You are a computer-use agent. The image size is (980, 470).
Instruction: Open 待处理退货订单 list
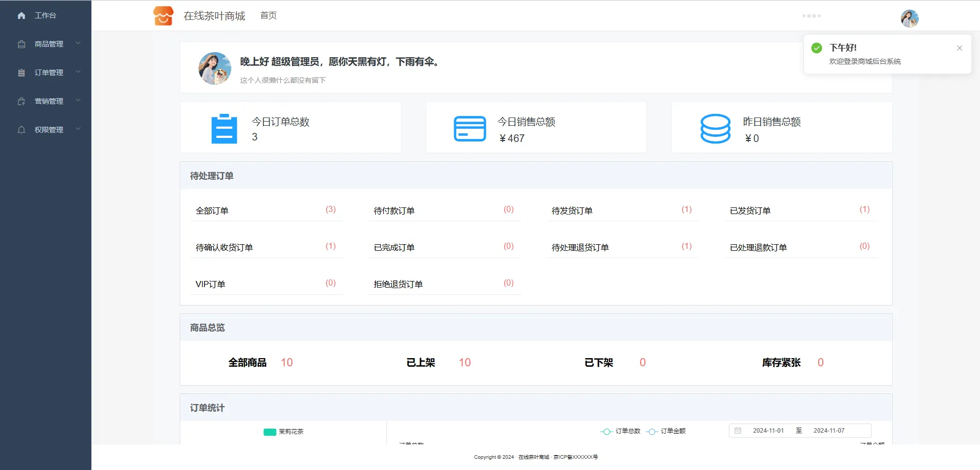580,247
